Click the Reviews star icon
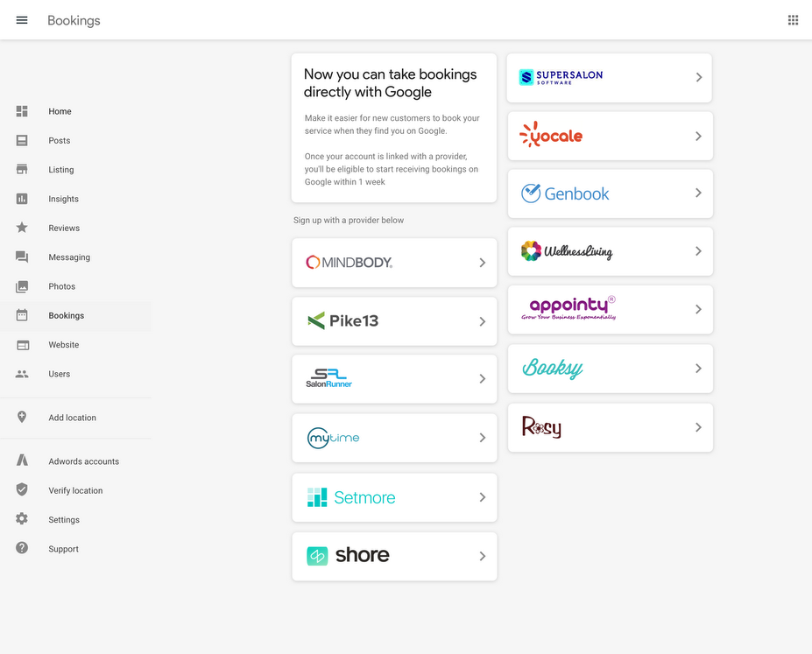Screen dimensions: 812x654 tap(22, 228)
